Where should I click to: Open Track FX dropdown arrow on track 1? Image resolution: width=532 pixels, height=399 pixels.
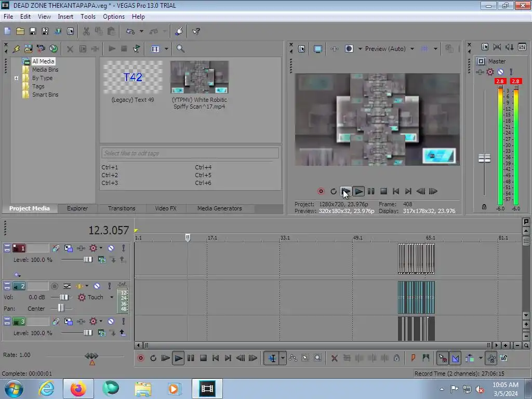(x=101, y=248)
